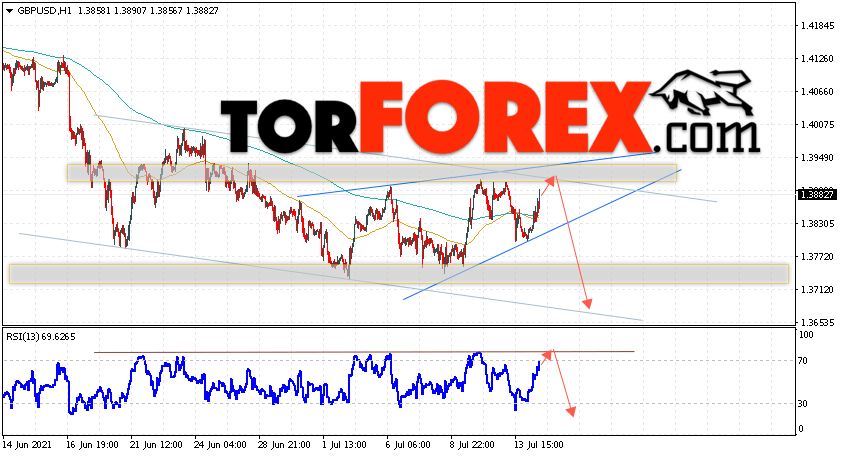
Task: Click price axis value 1.37120
Action: (x=817, y=290)
